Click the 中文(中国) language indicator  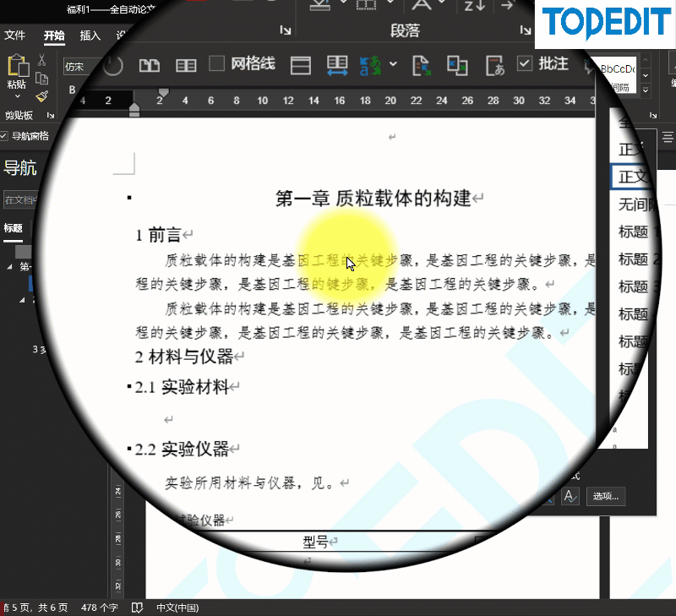pyautogui.click(x=177, y=608)
